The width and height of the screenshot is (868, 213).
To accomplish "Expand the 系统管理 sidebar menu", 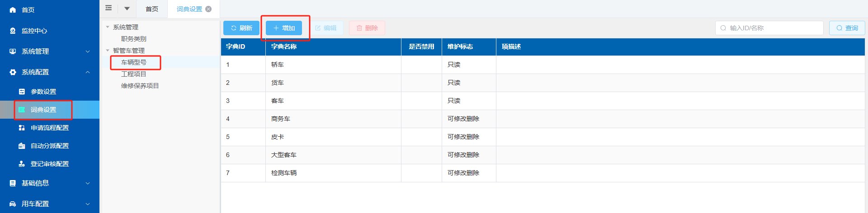I will 88,51.
